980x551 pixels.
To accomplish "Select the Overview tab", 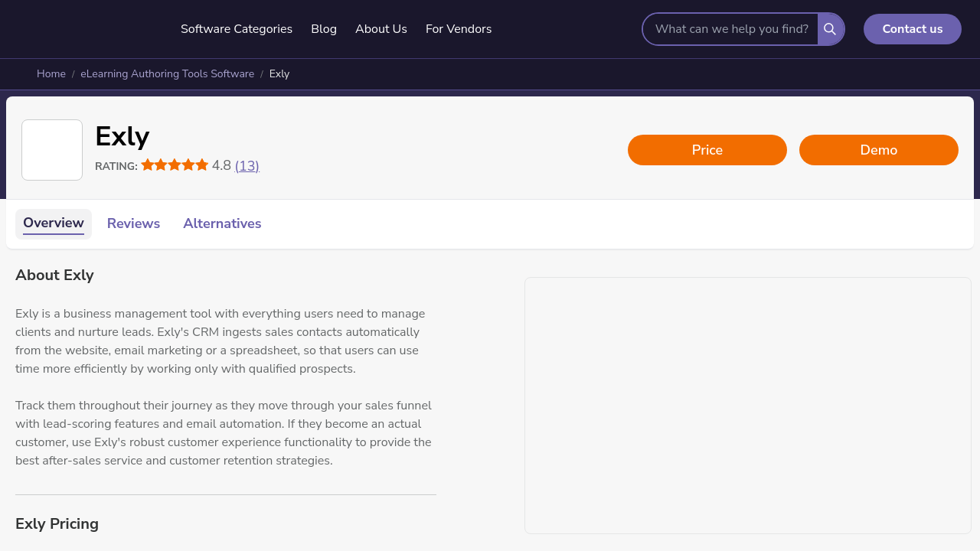I will point(54,223).
